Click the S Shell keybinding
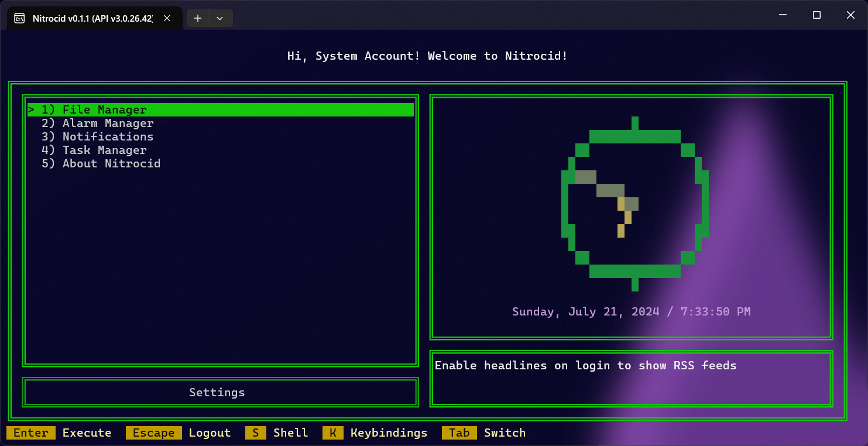 click(x=277, y=433)
